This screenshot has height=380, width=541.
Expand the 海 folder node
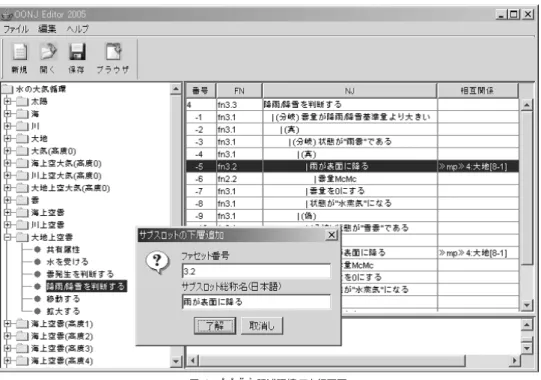click(x=7, y=114)
